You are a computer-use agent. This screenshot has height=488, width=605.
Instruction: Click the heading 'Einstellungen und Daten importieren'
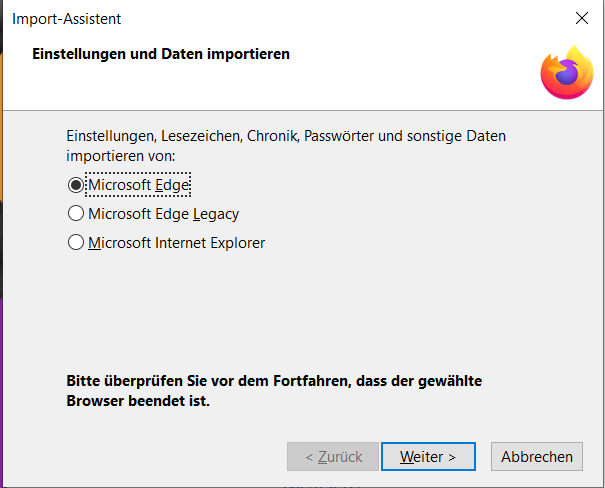pyautogui.click(x=161, y=53)
